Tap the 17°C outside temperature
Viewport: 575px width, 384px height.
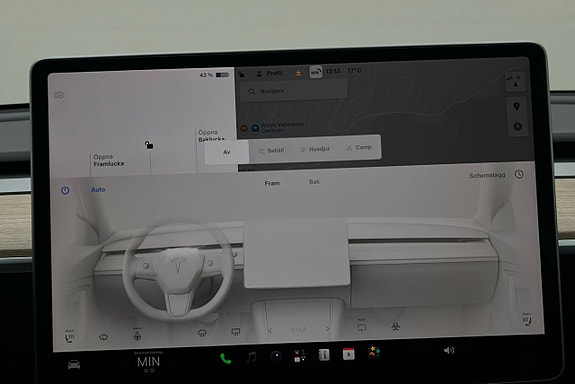(354, 70)
